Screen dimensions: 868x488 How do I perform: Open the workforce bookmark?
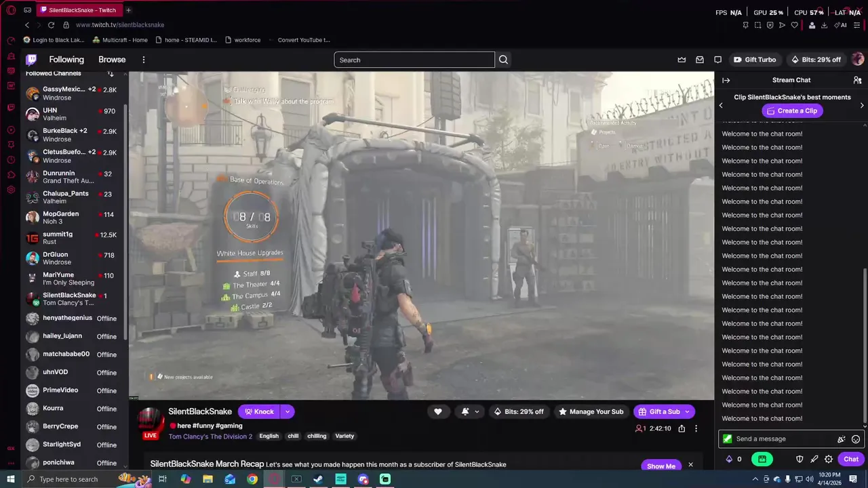coord(242,40)
